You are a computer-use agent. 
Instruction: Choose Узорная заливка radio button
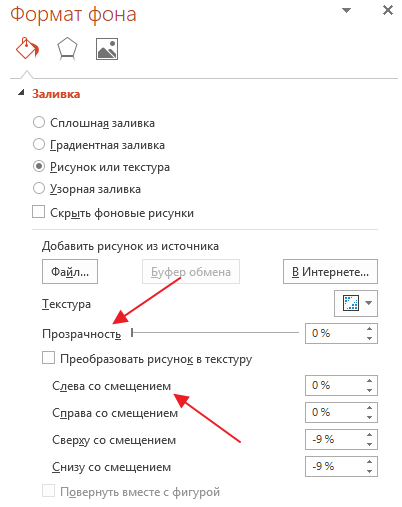coord(39,188)
